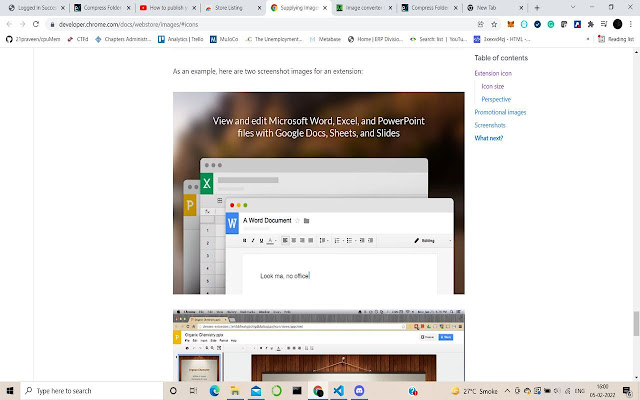
Task: Open new tab with plus button
Action: pos(537,8)
